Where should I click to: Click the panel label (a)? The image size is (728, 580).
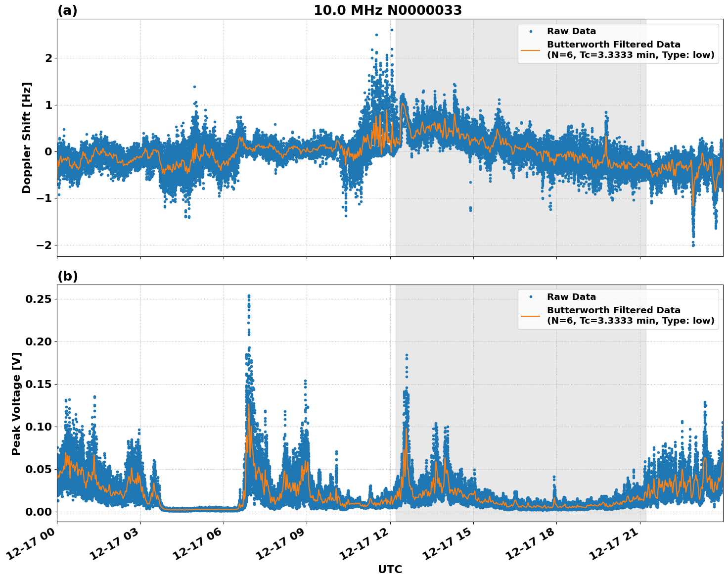point(68,9)
